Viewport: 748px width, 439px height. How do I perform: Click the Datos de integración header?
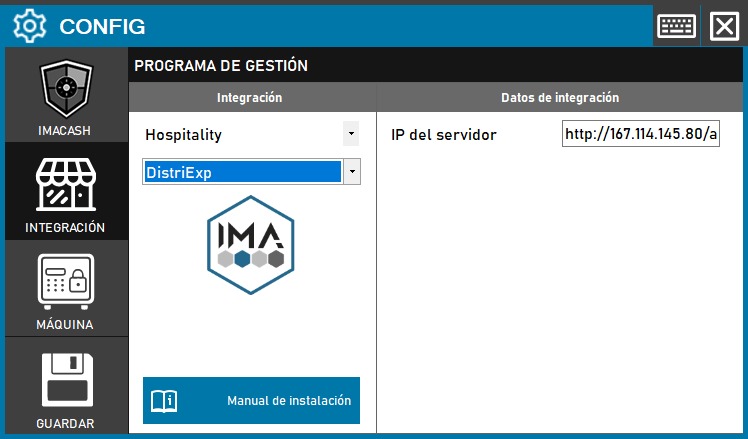(x=560, y=97)
